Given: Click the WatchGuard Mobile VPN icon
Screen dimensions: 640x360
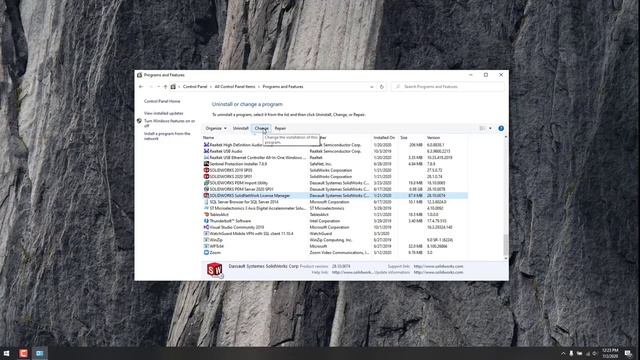Looking at the screenshot, I should [206, 234].
